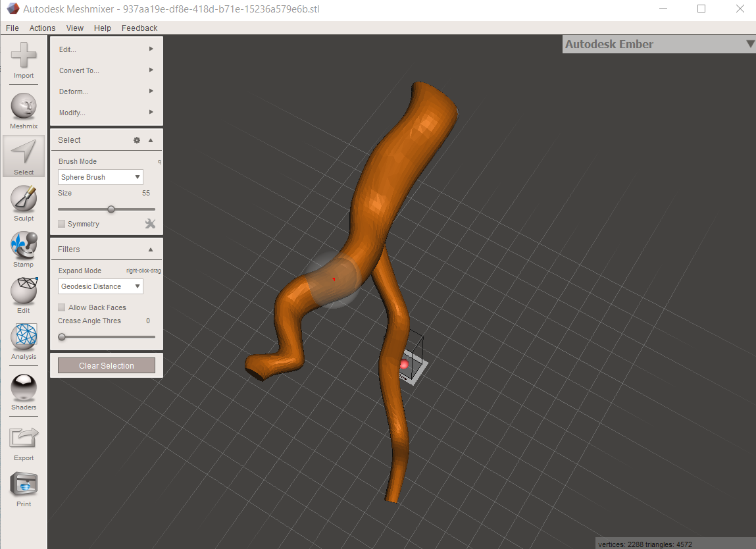The width and height of the screenshot is (756, 549).
Task: Open the Actions menu
Action: click(42, 28)
